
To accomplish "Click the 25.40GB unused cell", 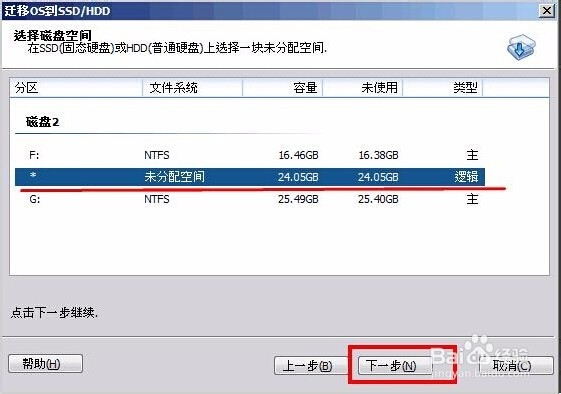I will click(x=379, y=199).
